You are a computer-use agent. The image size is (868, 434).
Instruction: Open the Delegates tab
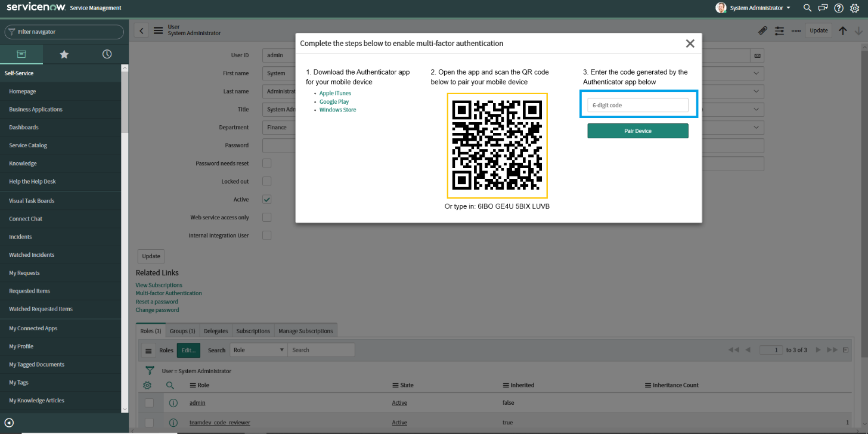tap(215, 330)
